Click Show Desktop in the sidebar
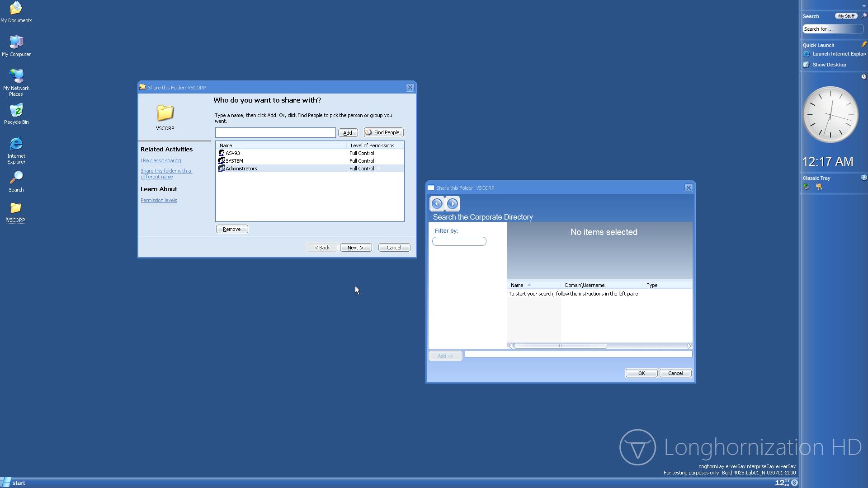Screen dimensions: 868x488 [829, 65]
